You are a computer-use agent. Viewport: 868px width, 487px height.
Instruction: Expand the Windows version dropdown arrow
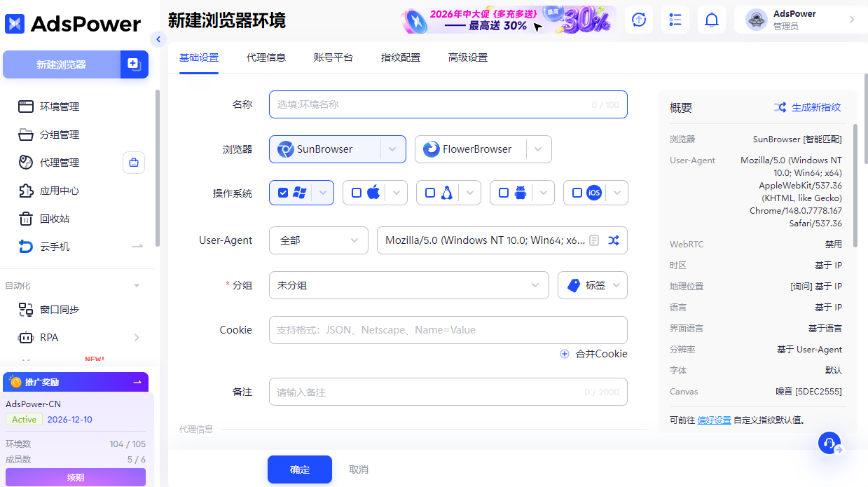pos(323,193)
